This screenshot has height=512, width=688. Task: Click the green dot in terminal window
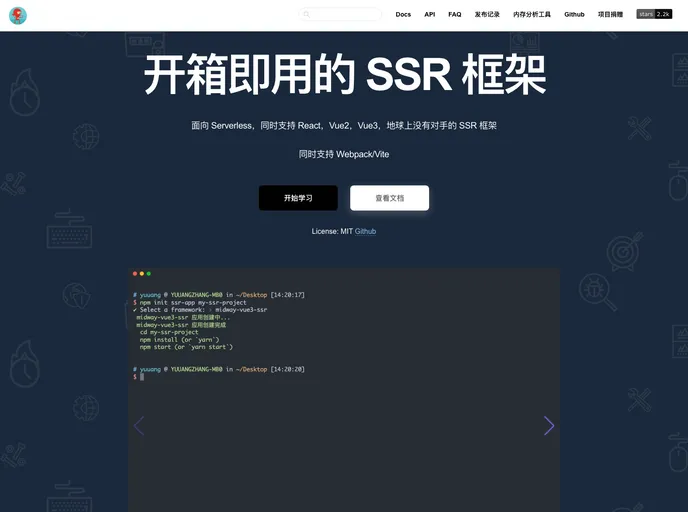click(x=149, y=274)
